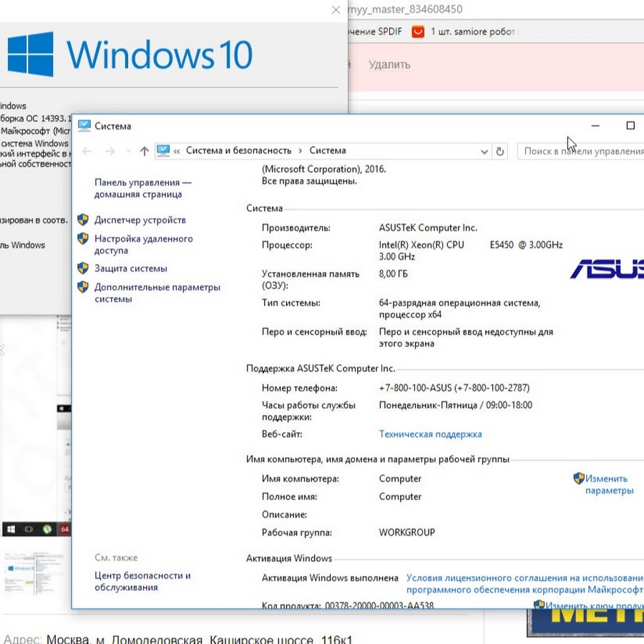Click the System window title icon
The height and width of the screenshot is (644, 644).
84,126
